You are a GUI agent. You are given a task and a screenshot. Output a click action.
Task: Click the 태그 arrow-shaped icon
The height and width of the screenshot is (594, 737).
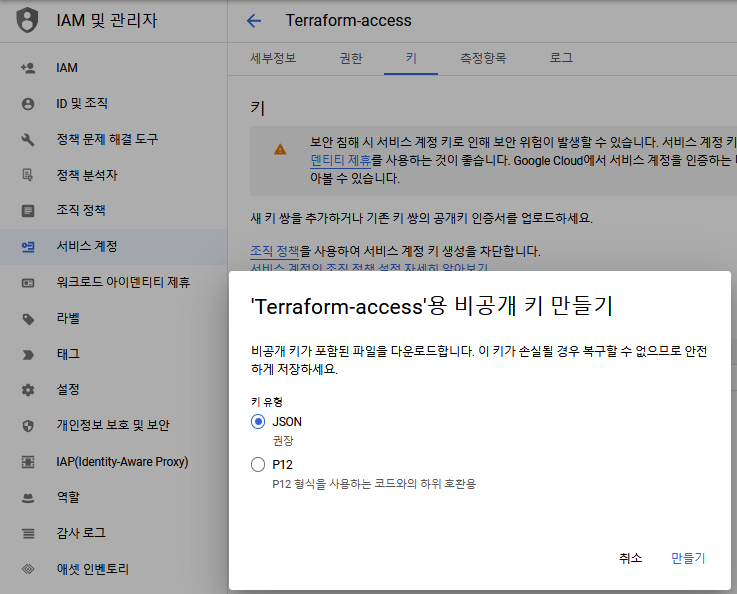pyautogui.click(x=28, y=354)
